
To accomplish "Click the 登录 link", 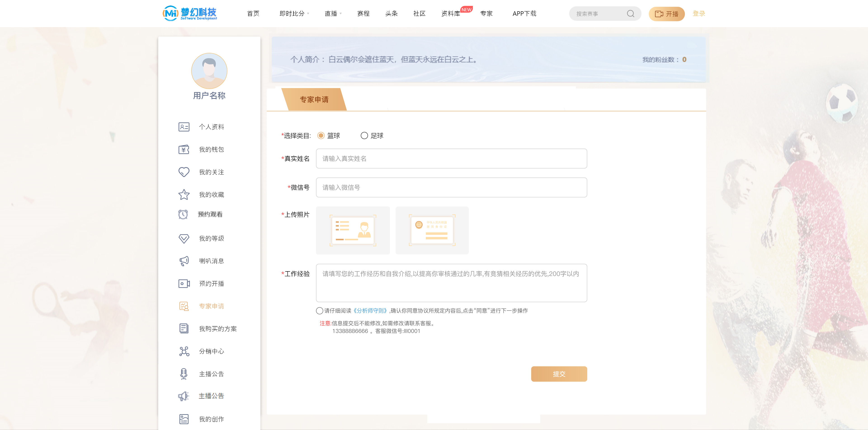I will 698,14.
